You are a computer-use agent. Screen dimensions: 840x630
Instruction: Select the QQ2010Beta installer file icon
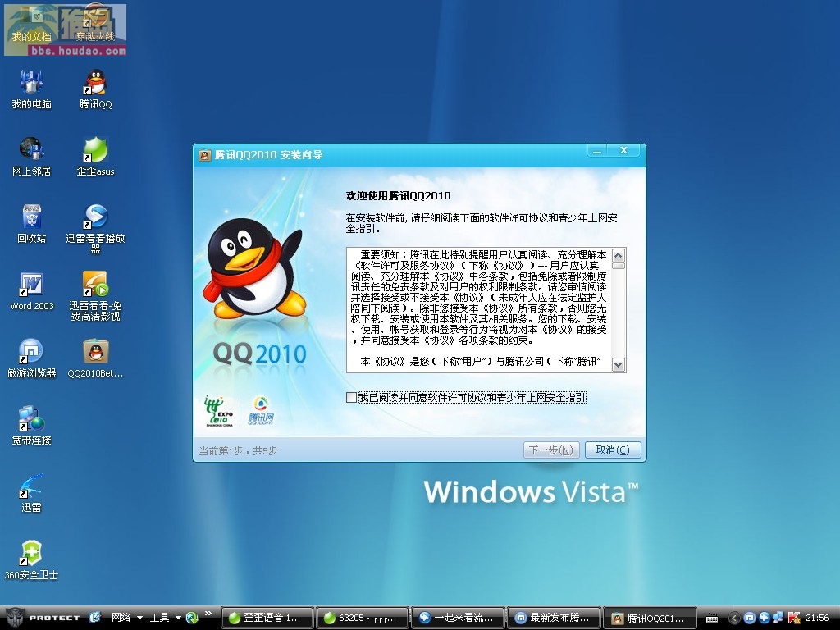pyautogui.click(x=95, y=358)
